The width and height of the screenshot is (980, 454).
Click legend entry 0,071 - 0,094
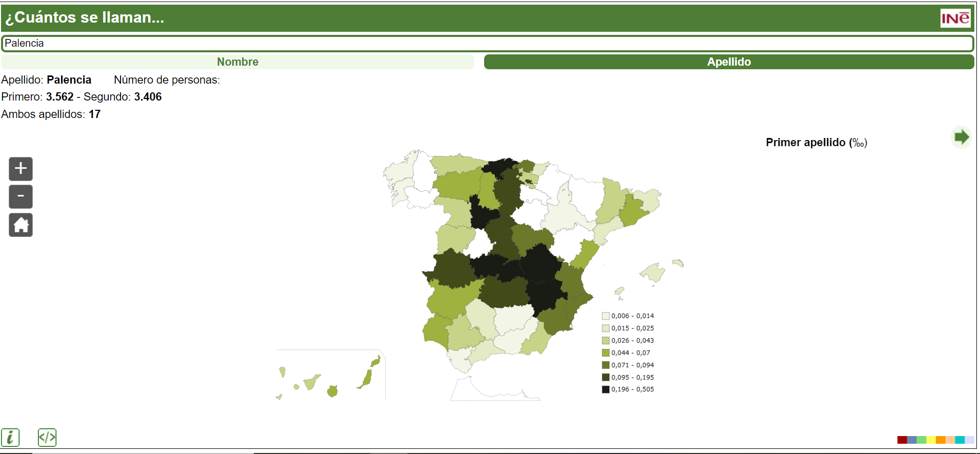tap(628, 365)
